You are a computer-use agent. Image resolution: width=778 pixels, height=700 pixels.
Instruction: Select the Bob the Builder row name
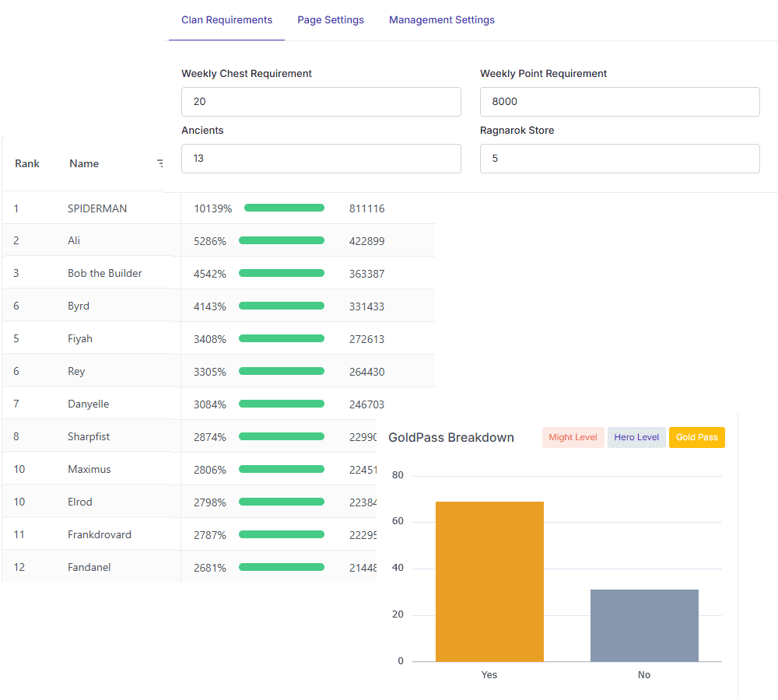[x=105, y=273]
